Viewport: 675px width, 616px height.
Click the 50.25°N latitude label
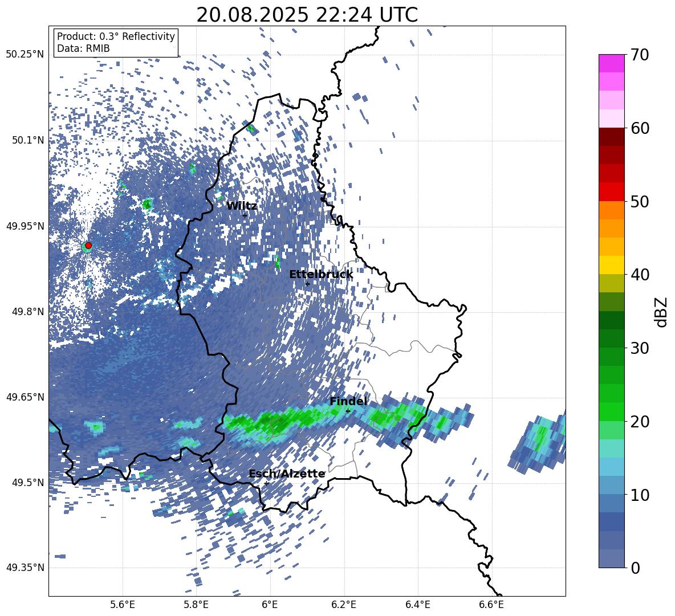(25, 55)
